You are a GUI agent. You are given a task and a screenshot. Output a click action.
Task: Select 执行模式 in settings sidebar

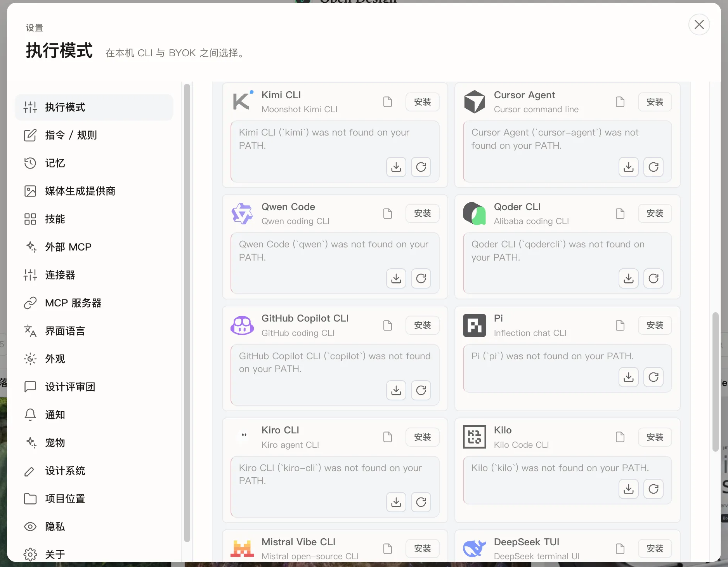click(94, 107)
